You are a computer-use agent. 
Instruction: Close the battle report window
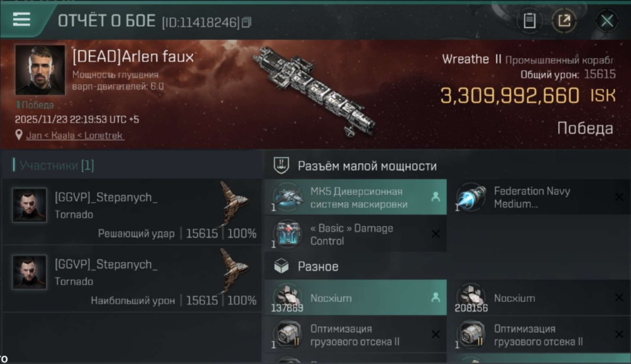coord(607,21)
